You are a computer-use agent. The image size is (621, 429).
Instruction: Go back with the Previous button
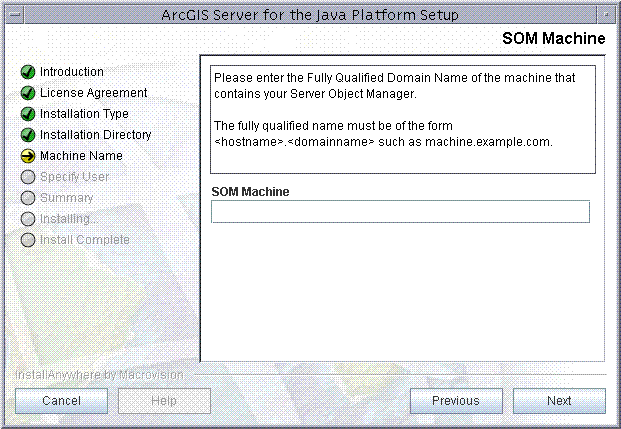[x=456, y=401]
